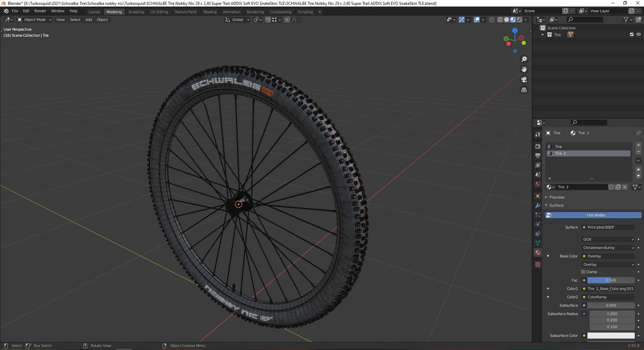Viewport: 644px width, 350px height.
Task: Click the Principled BSDF surface shader button
Action: 608,227
